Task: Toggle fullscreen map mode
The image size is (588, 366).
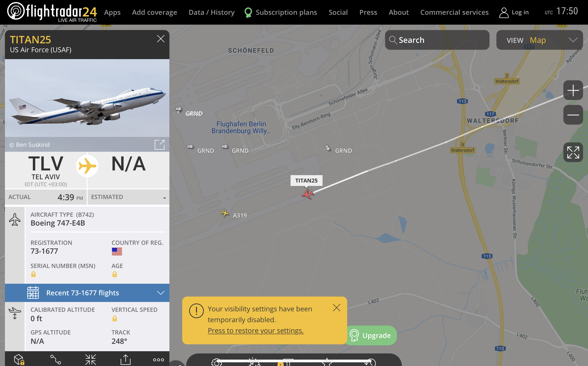Action: click(573, 152)
